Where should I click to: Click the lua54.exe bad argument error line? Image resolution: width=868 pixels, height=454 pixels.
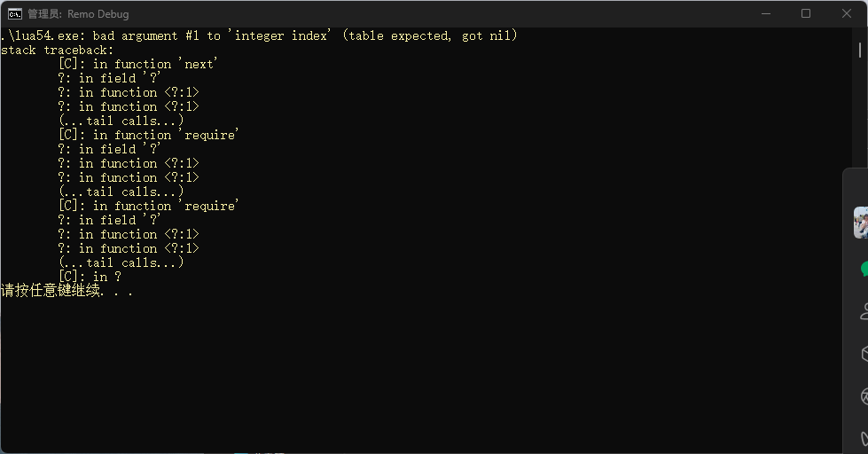tap(259, 35)
